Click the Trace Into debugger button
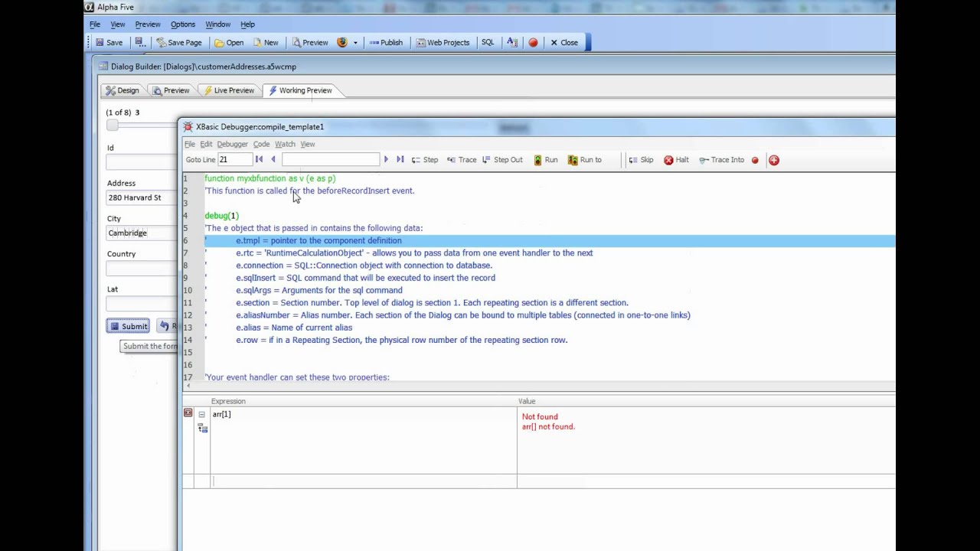 pos(721,160)
